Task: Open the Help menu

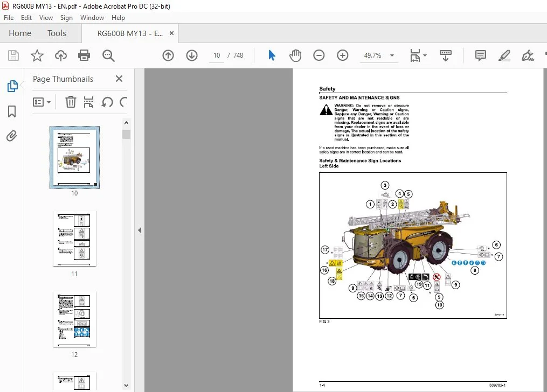Action: (118, 18)
